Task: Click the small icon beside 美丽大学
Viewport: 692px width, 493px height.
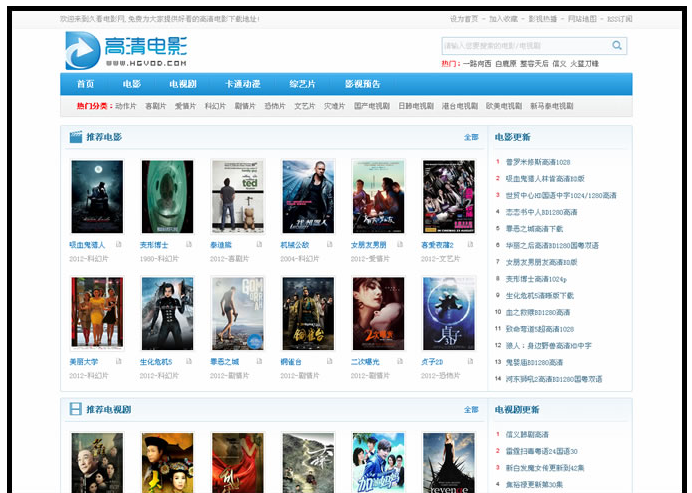Action: [119, 361]
